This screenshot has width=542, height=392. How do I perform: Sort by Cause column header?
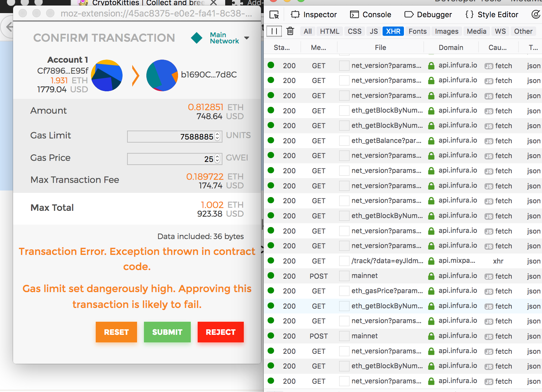tap(498, 48)
